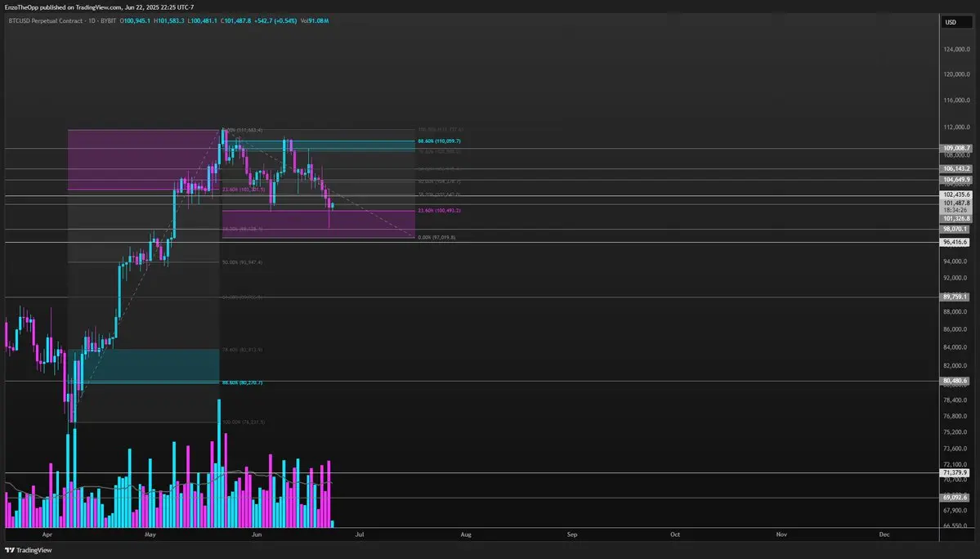
Task: Click the 109,008.7 price label on axis
Action: tap(956, 149)
